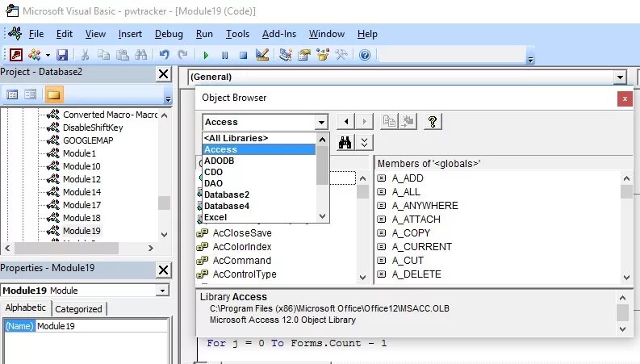Select Module19 in the project tree
640x364 pixels.
pyautogui.click(x=82, y=231)
